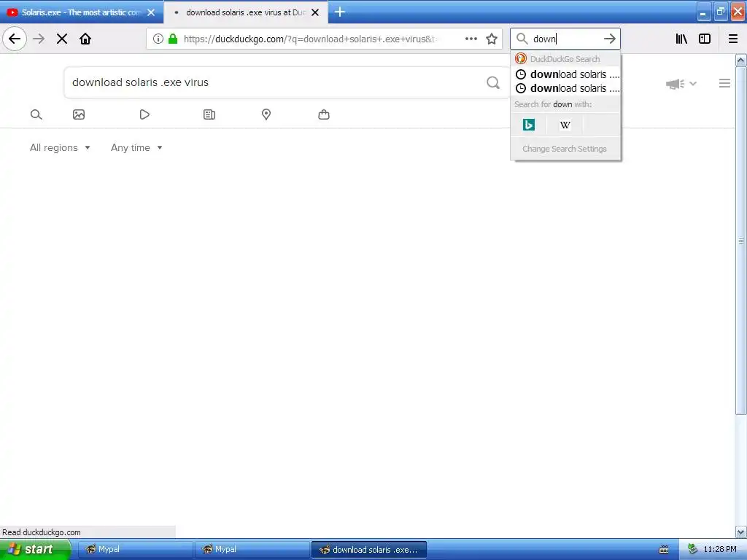Open page actions three-dot menu

(471, 39)
